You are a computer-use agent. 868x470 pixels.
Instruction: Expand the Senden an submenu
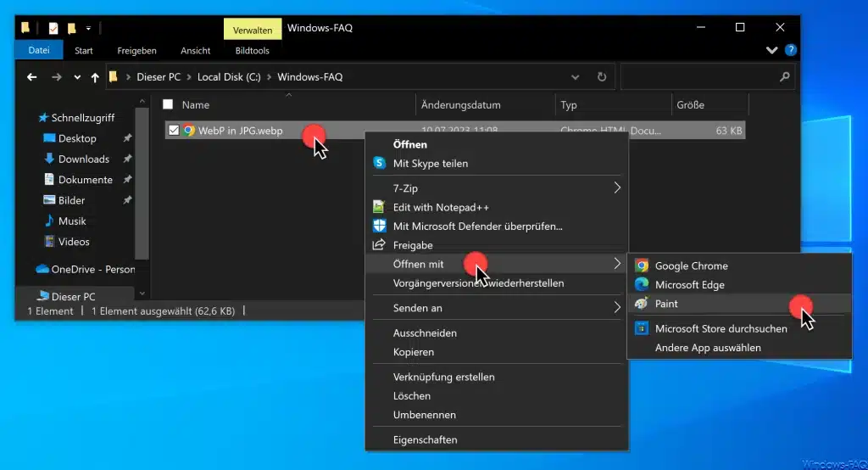(x=497, y=308)
